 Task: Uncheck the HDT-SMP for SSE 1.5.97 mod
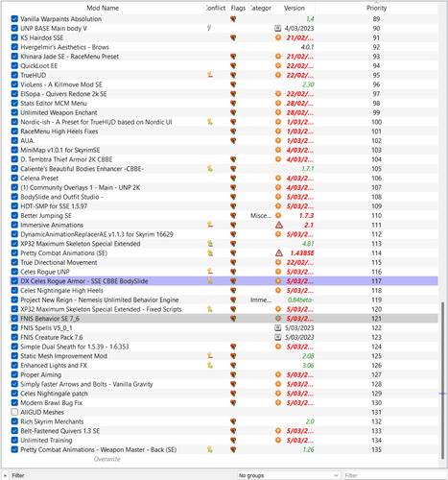point(14,206)
